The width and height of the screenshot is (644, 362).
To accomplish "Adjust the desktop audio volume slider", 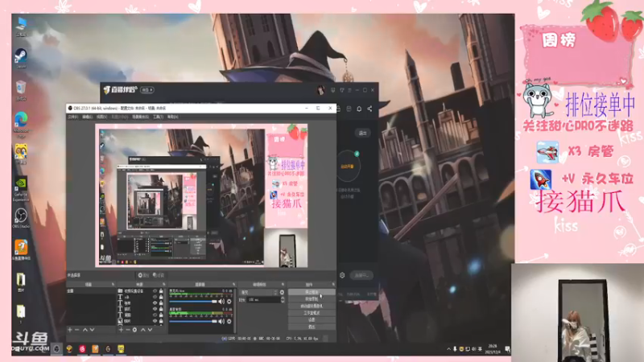I will pyautogui.click(x=193, y=321).
